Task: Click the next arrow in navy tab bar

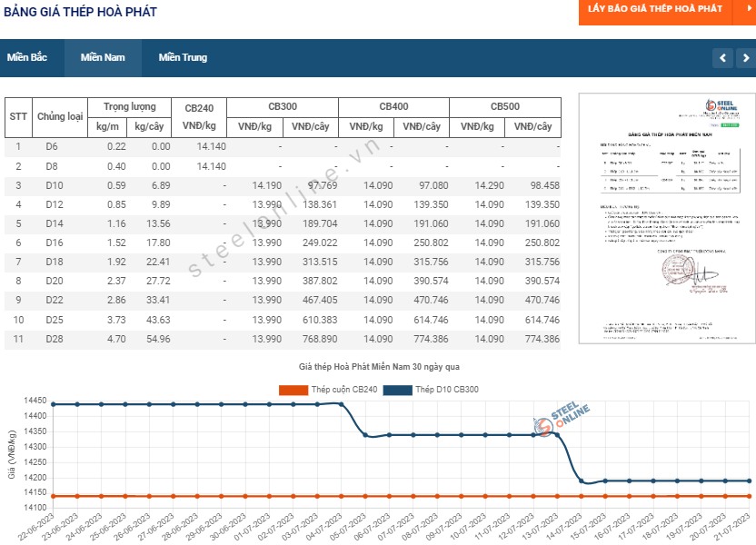Action: (745, 58)
